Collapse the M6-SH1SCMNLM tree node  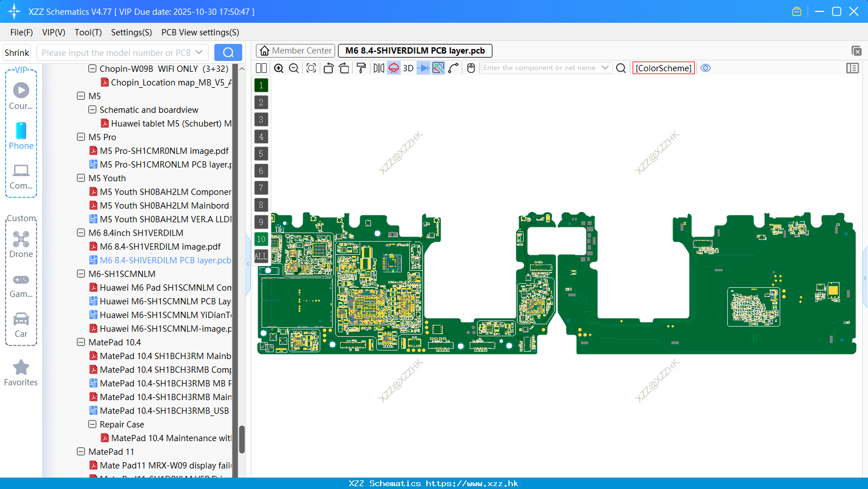[x=81, y=274]
